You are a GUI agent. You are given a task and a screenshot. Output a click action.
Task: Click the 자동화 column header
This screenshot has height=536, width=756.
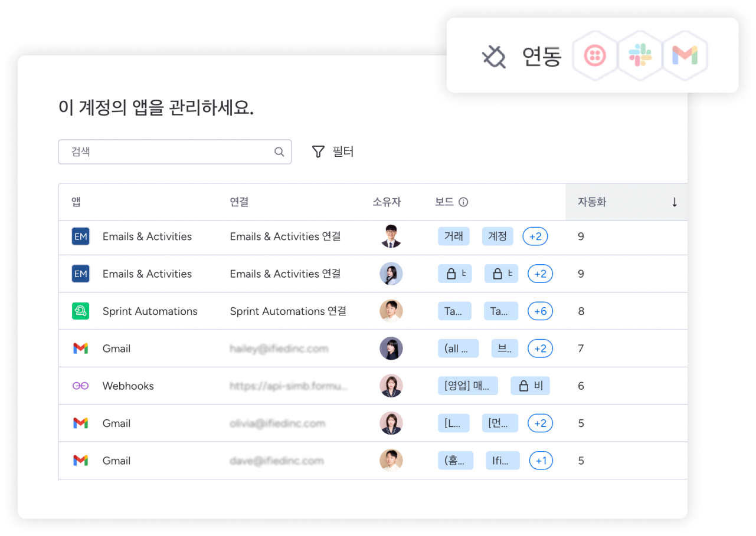click(626, 202)
